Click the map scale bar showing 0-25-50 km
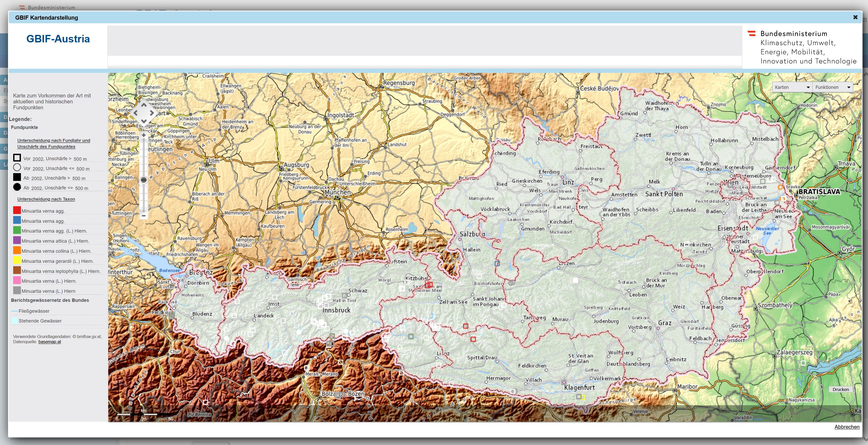This screenshot has height=445, width=868. point(145,415)
